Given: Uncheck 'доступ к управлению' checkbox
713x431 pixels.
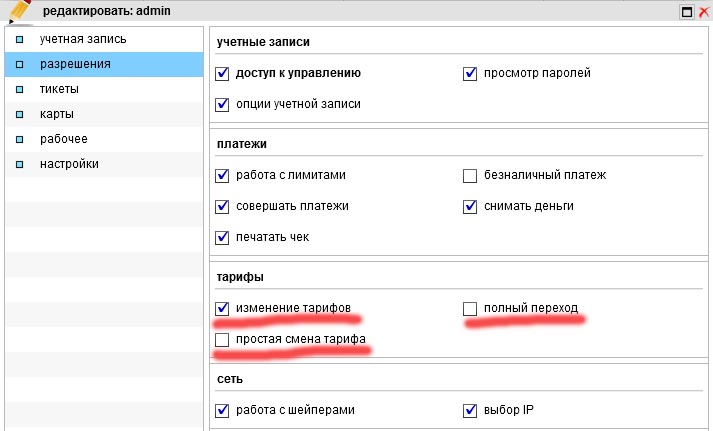Looking at the screenshot, I should pos(223,73).
